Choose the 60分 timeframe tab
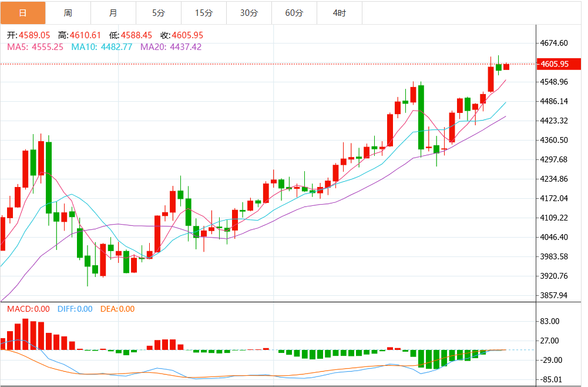 pyautogui.click(x=294, y=12)
